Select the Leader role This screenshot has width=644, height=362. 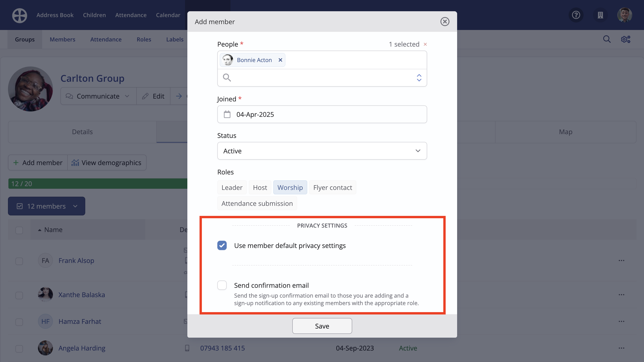coord(232,188)
